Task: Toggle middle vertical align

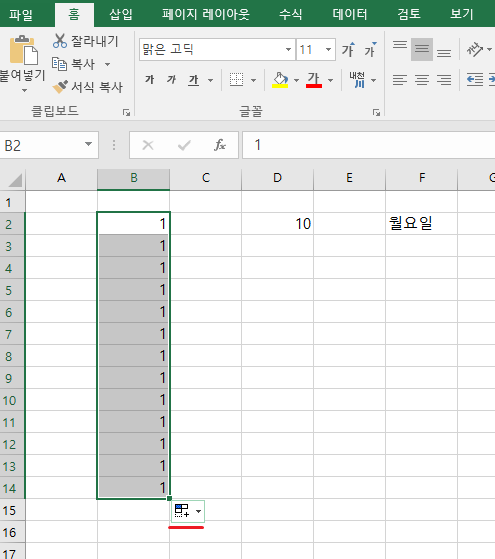Action: [422, 49]
